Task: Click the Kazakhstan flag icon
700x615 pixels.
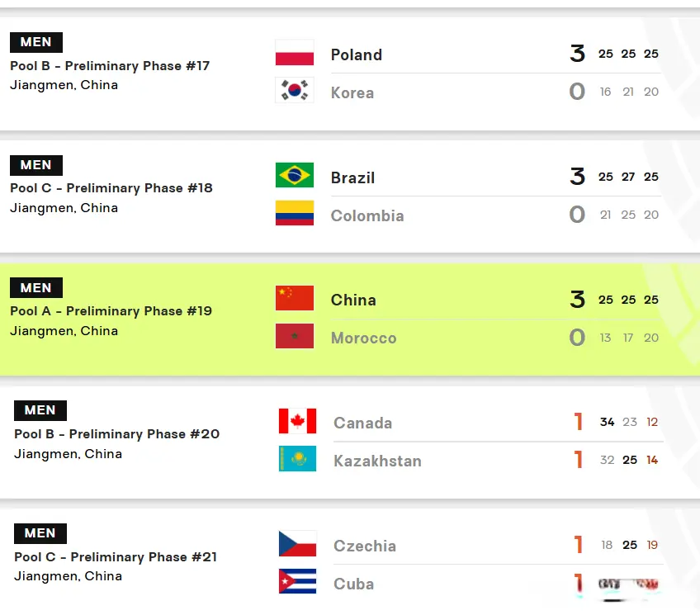Action: [x=297, y=458]
